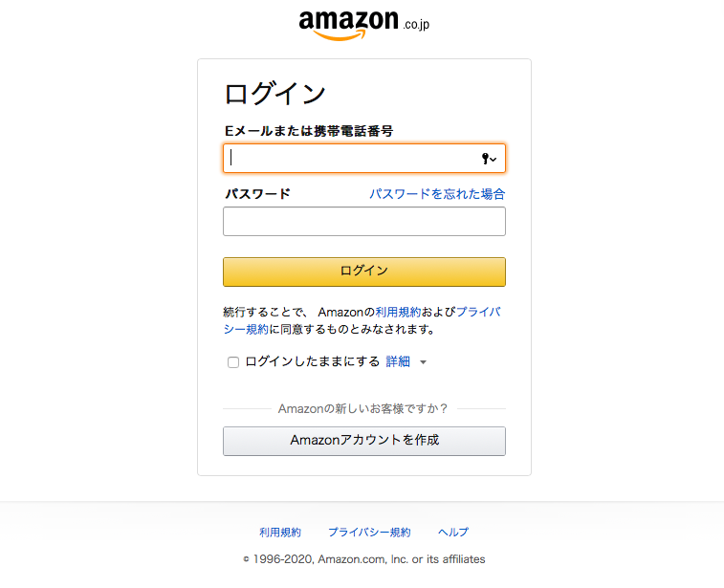Click the パスワード input field
The height and width of the screenshot is (588, 724).
coord(364,222)
